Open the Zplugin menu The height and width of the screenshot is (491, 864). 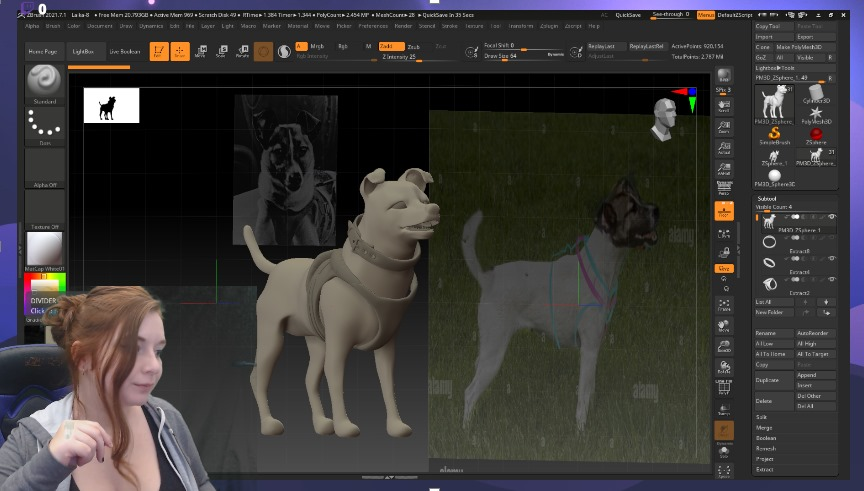[549, 26]
